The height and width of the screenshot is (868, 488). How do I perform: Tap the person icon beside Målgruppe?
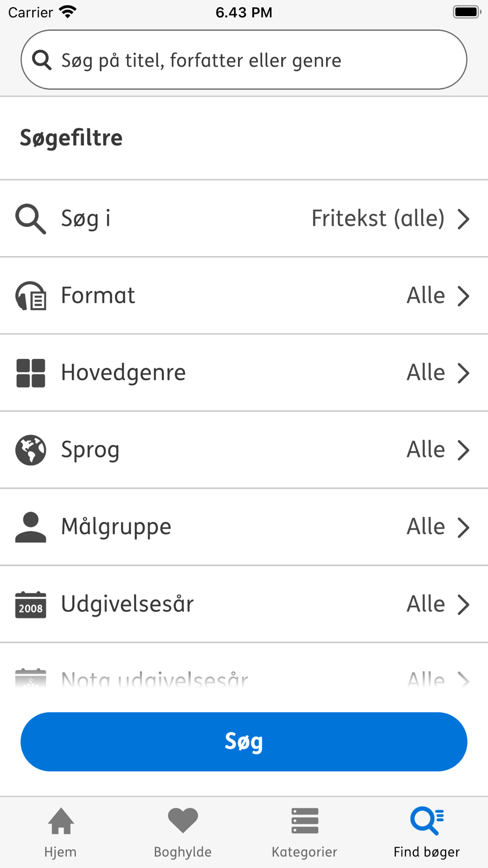pyautogui.click(x=31, y=527)
